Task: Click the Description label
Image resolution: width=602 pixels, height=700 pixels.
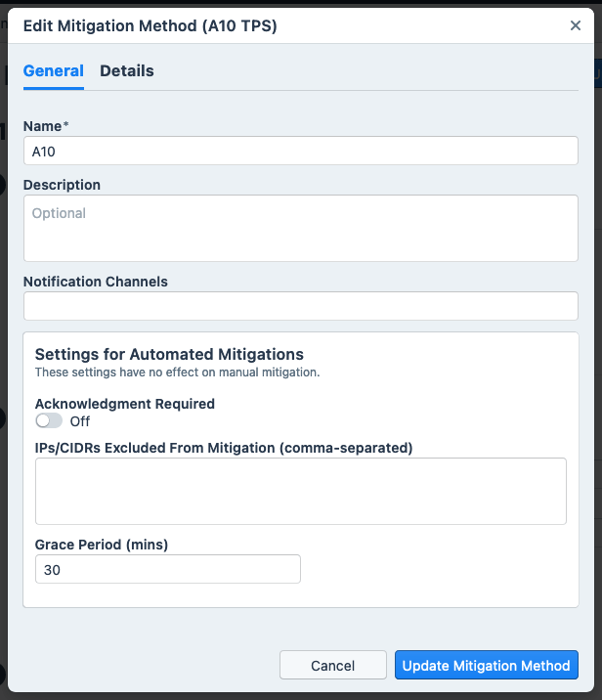Action: click(x=62, y=185)
